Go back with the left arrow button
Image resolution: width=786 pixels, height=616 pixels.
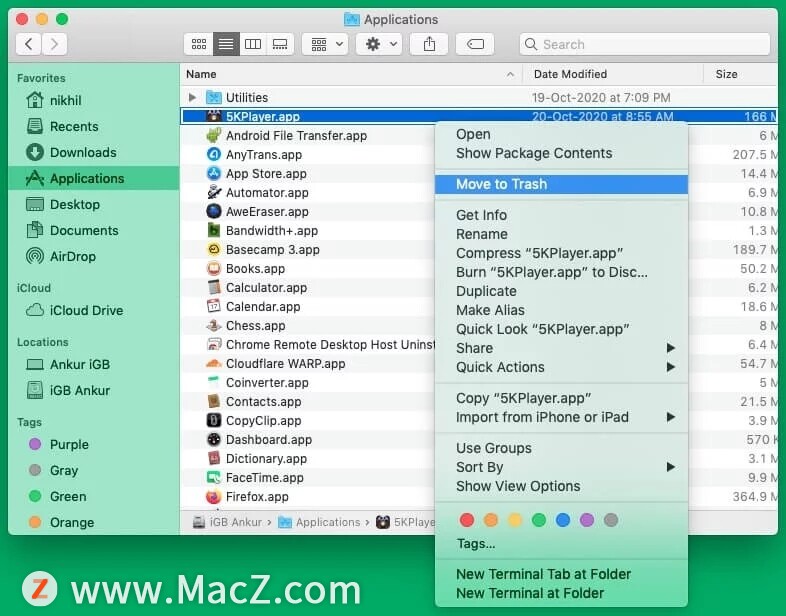29,44
